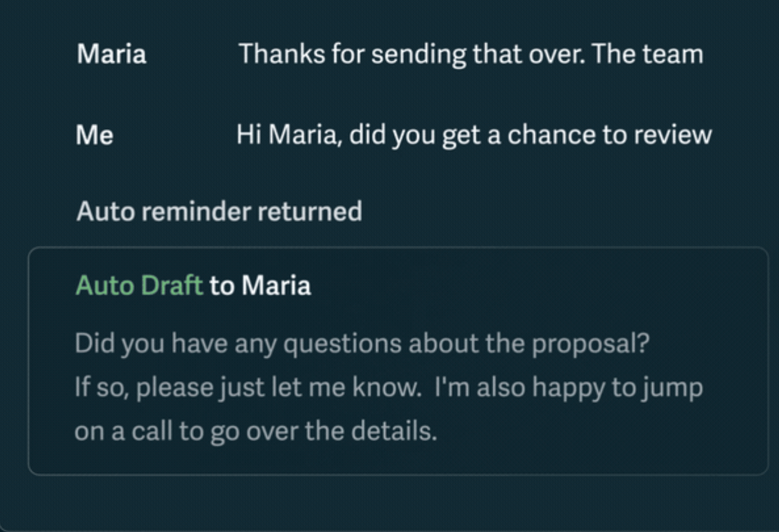Click the green Auto Draft label

138,285
